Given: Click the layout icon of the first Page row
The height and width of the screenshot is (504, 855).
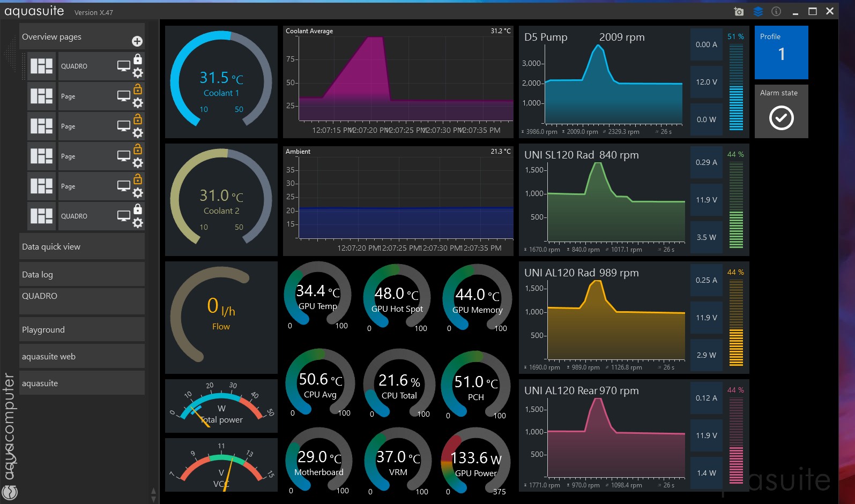Looking at the screenshot, I should (41, 96).
